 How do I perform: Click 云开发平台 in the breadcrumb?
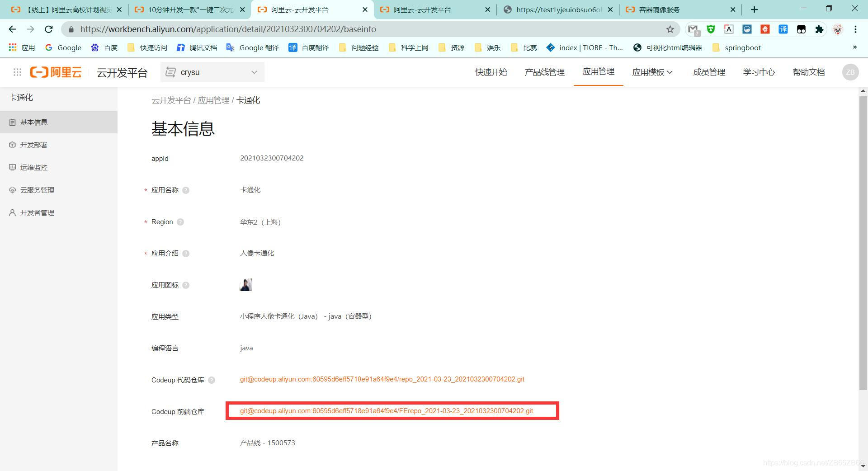point(171,100)
